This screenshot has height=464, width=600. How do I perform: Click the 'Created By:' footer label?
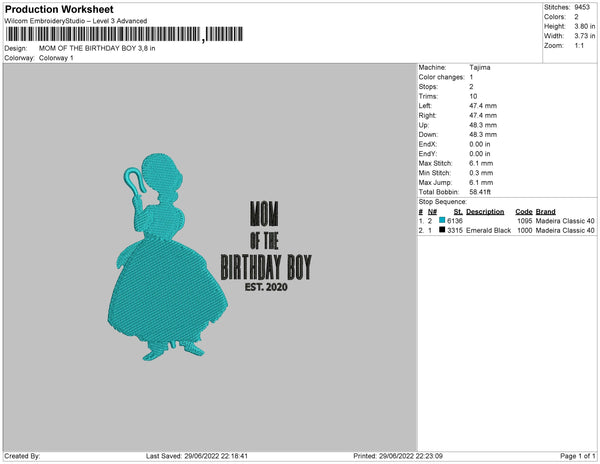22,456
